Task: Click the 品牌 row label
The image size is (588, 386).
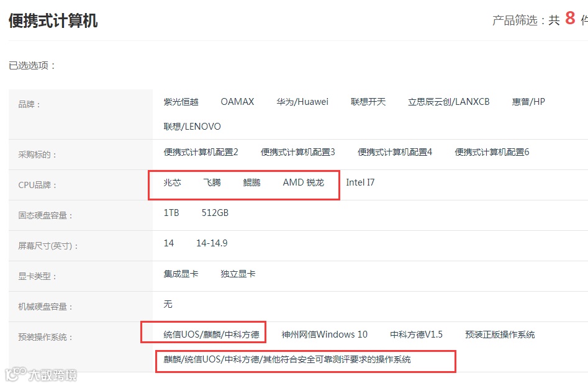Action: [x=29, y=104]
